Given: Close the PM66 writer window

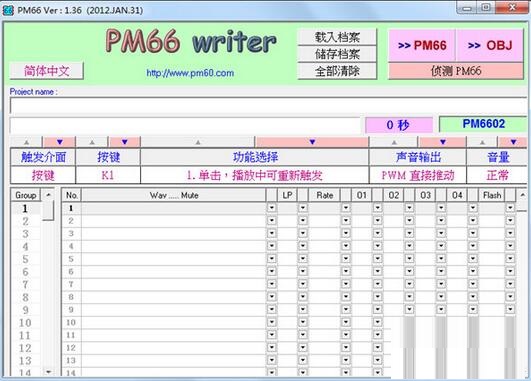Looking at the screenshot, I should [x=512, y=7].
